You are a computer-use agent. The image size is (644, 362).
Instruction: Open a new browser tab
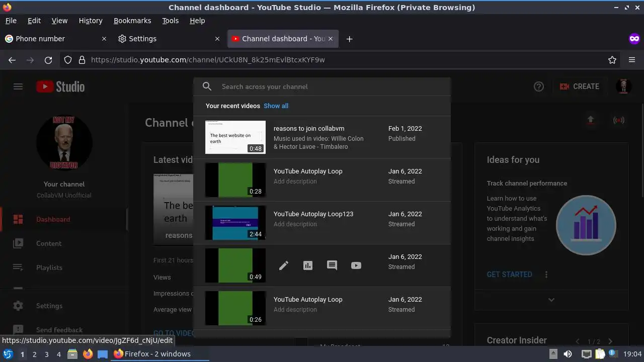349,39
